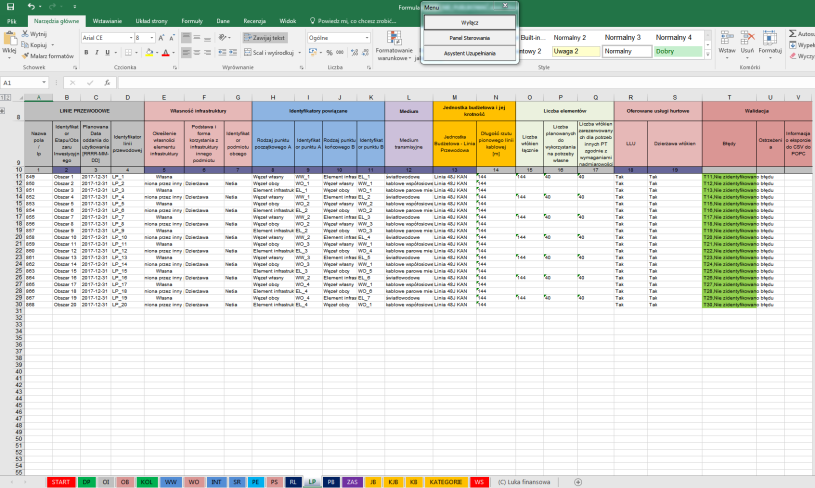Switch to the Formuły ribbon tab
Viewport: 815px width, 488px height.
pyautogui.click(x=192, y=21)
